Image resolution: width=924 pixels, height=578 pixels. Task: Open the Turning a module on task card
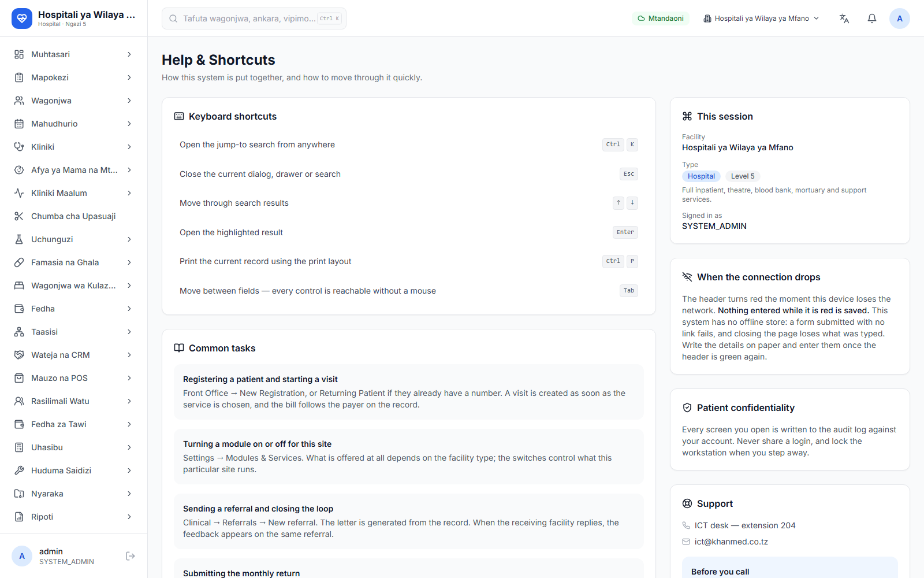[x=409, y=457]
